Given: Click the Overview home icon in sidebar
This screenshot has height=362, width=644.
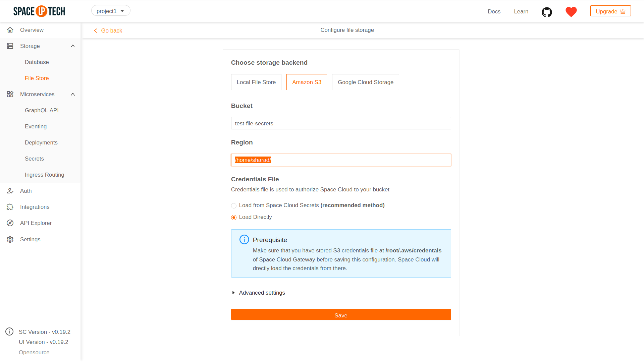Looking at the screenshot, I should [x=10, y=30].
